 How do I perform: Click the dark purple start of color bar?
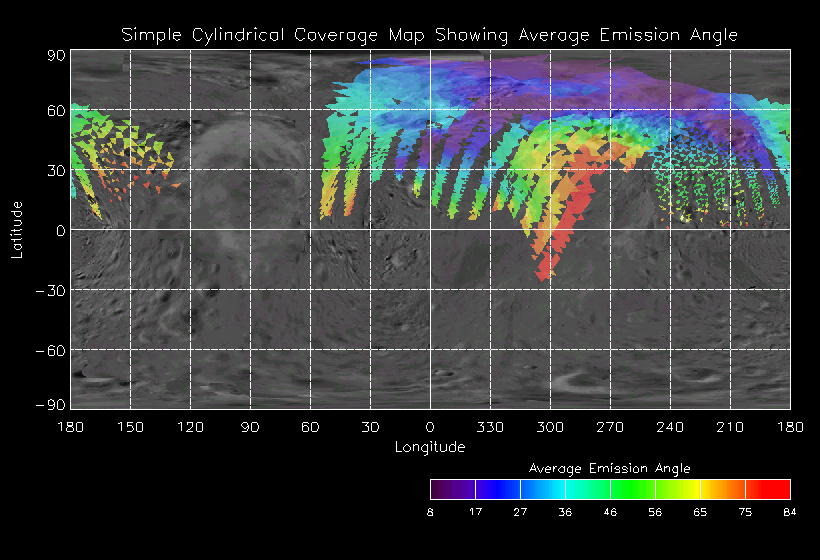[445, 489]
